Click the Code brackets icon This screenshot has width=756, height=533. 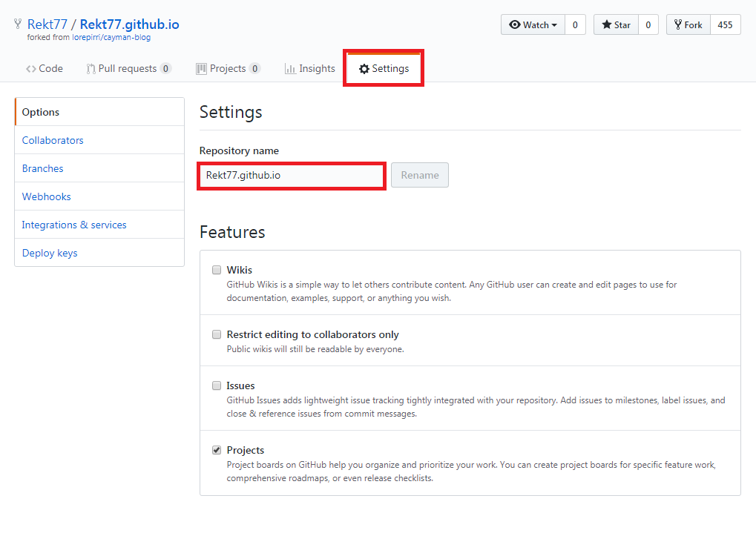(x=31, y=69)
